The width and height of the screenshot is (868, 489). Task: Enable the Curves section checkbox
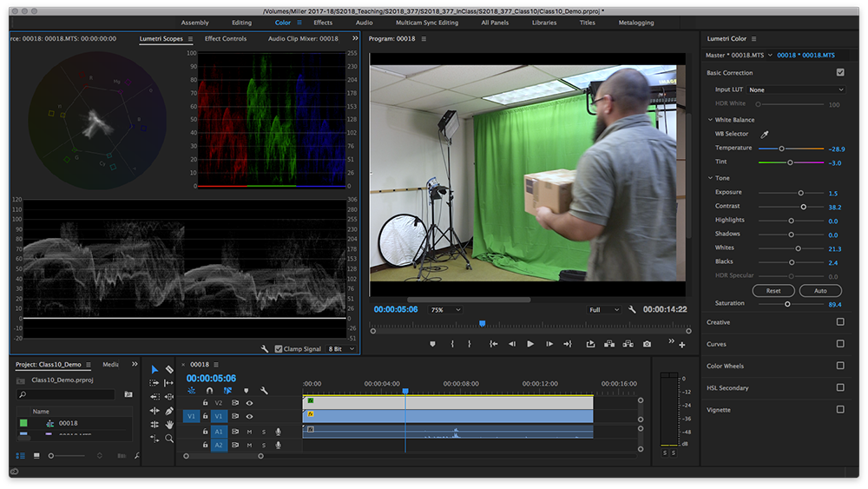840,344
